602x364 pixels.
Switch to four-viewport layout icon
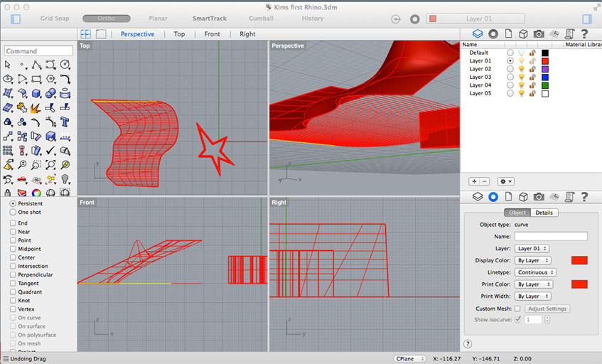[85, 33]
